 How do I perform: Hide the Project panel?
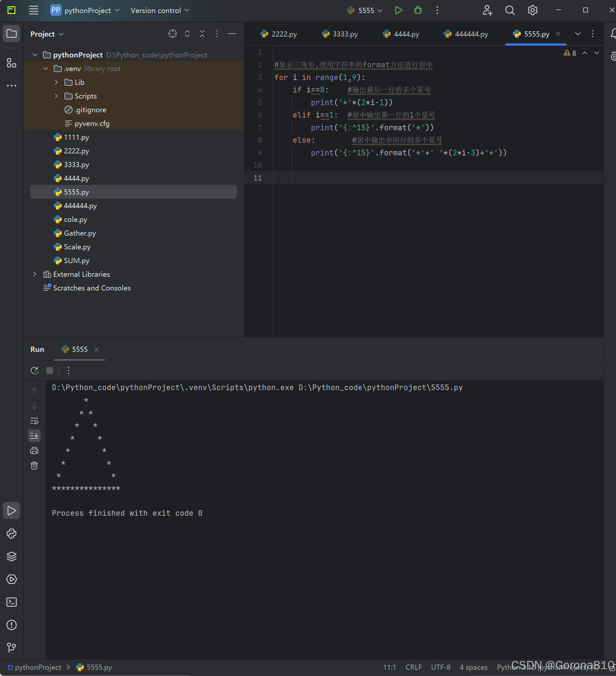232,34
